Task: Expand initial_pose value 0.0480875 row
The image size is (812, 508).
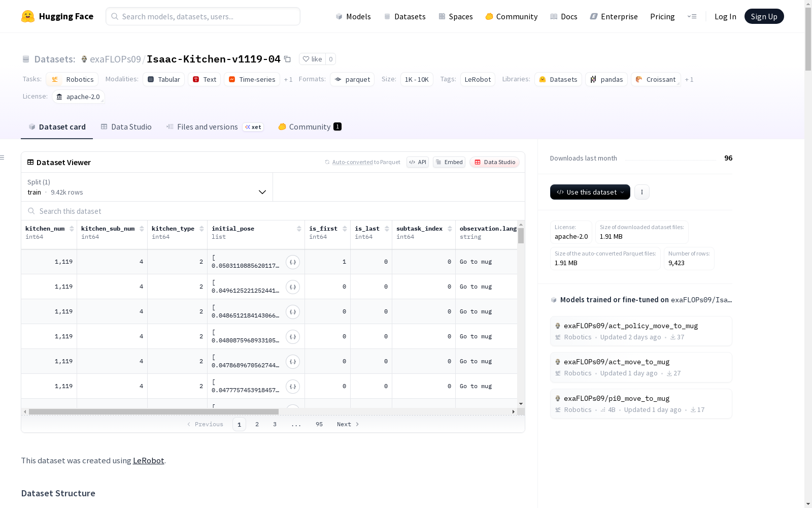Action: coord(293,337)
